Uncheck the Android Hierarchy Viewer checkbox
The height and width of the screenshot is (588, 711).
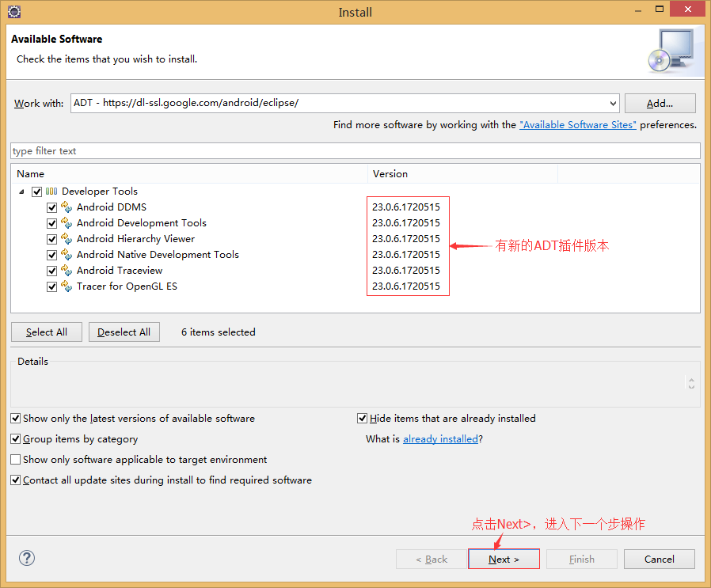51,239
